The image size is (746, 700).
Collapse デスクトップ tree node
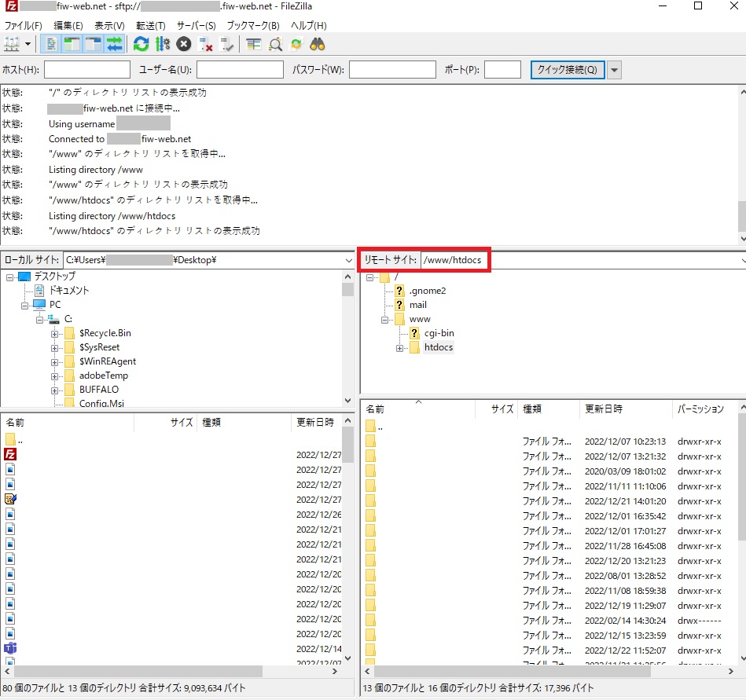pyautogui.click(x=9, y=277)
